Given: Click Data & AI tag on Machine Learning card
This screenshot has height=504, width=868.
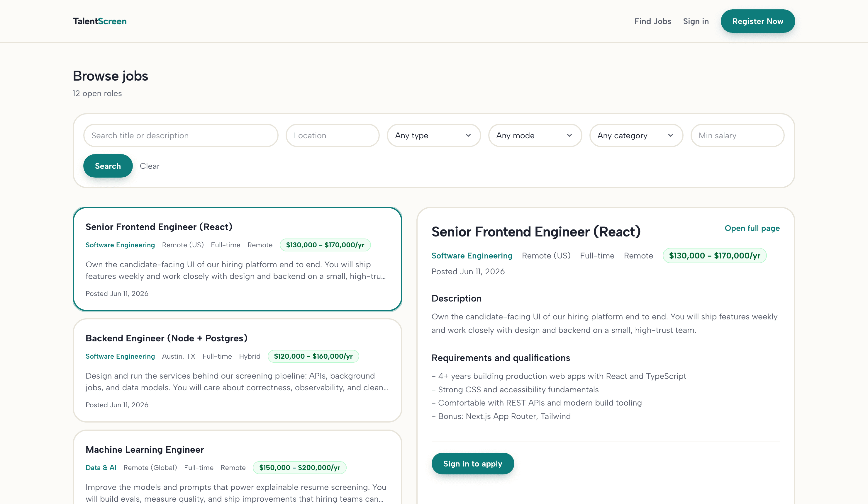Looking at the screenshot, I should click(x=101, y=467).
